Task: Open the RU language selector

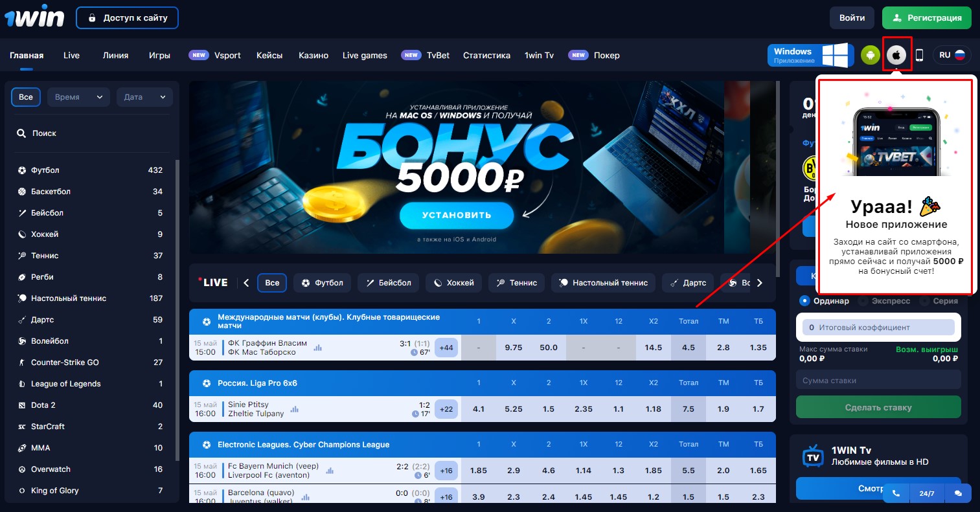Action: click(x=952, y=55)
